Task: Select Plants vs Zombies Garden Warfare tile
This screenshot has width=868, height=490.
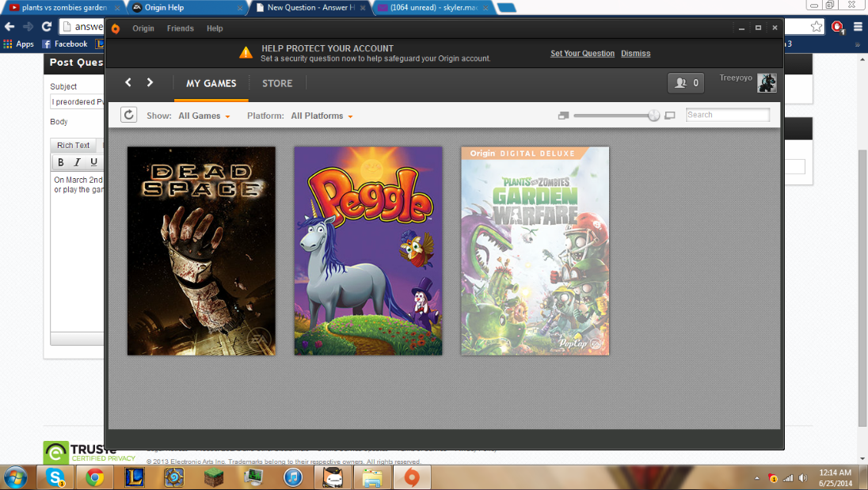Action: pyautogui.click(x=535, y=251)
